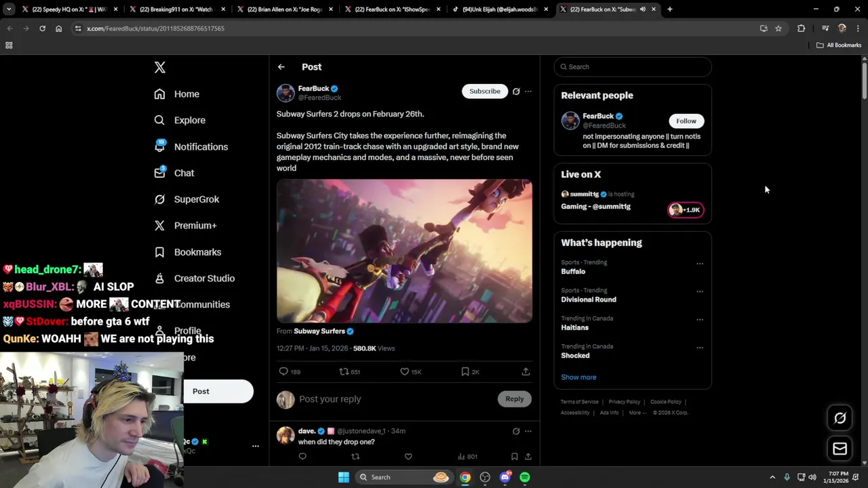Open options for Shocked trend
868x488 pixels.
point(700,348)
